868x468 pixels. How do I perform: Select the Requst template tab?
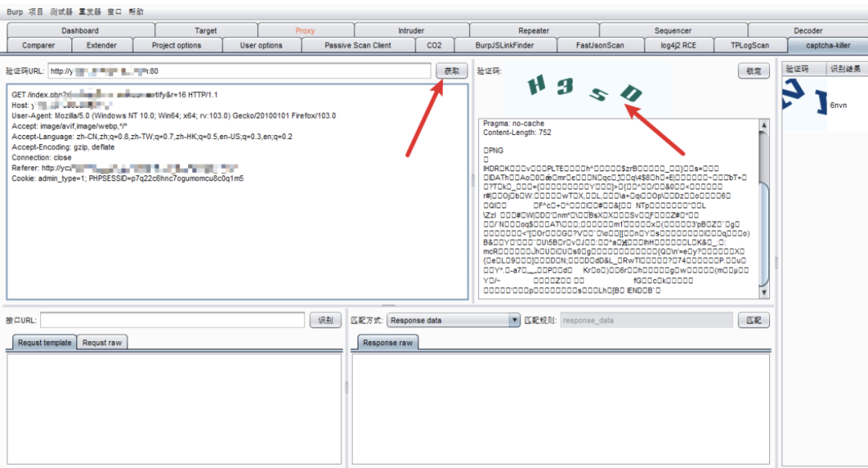44,343
